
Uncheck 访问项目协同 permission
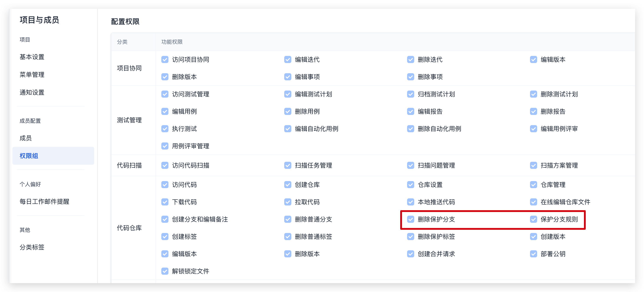coord(165,60)
